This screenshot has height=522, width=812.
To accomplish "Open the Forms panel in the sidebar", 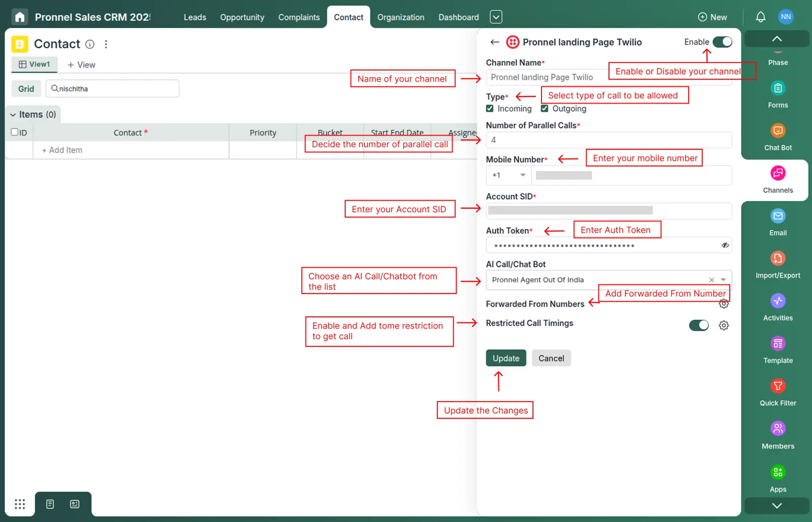I will click(777, 94).
